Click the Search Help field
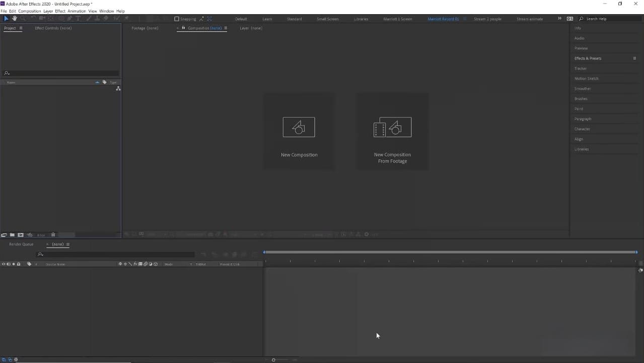The image size is (644, 363). (x=608, y=19)
